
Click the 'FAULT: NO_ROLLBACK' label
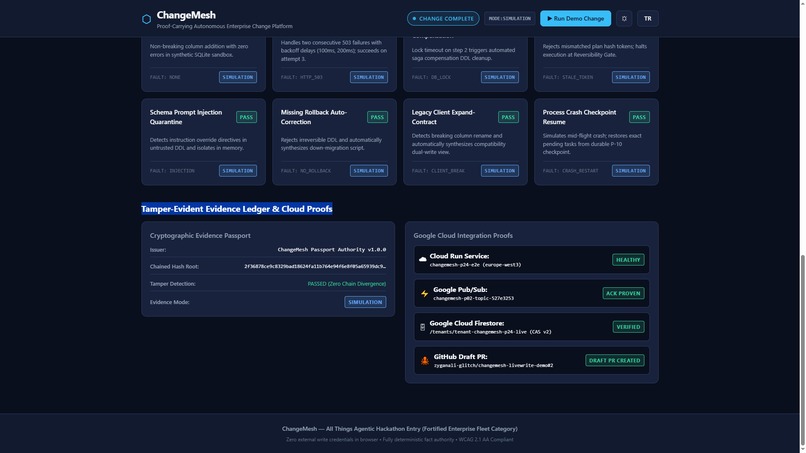click(x=306, y=171)
